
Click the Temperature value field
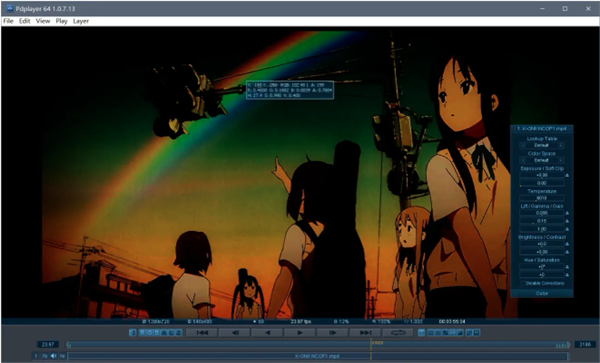(x=542, y=198)
